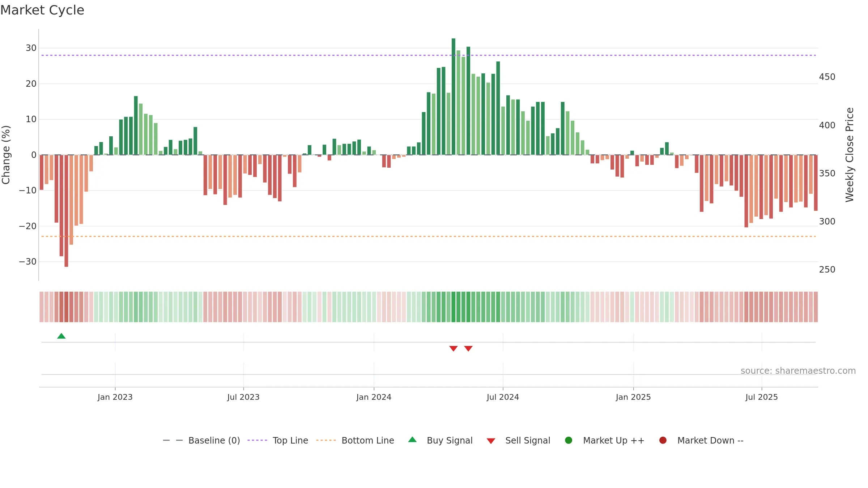Screen dimensions: 868x488
Task: Click the source: sharemaestro.com text
Action: (x=798, y=371)
